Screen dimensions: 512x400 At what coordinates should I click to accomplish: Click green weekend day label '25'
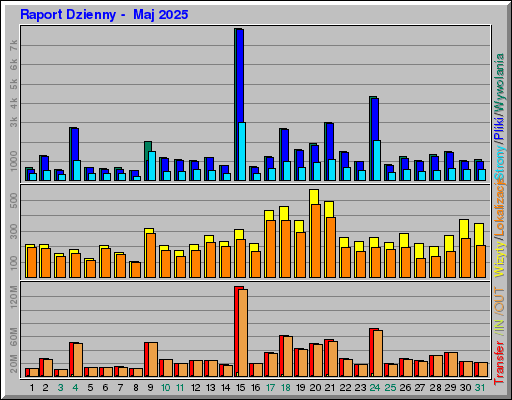390,388
